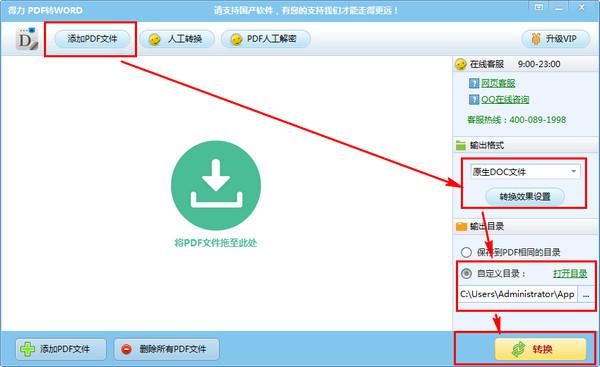Screen dimensions: 600x367
Task: Click the green recycle icon on 转换
Action: 519,349
